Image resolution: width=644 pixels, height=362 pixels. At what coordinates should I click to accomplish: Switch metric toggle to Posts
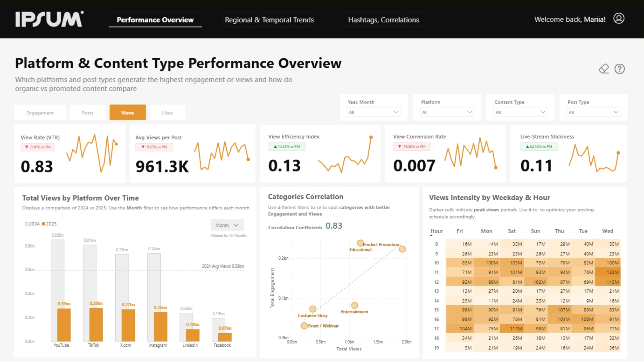tap(88, 113)
